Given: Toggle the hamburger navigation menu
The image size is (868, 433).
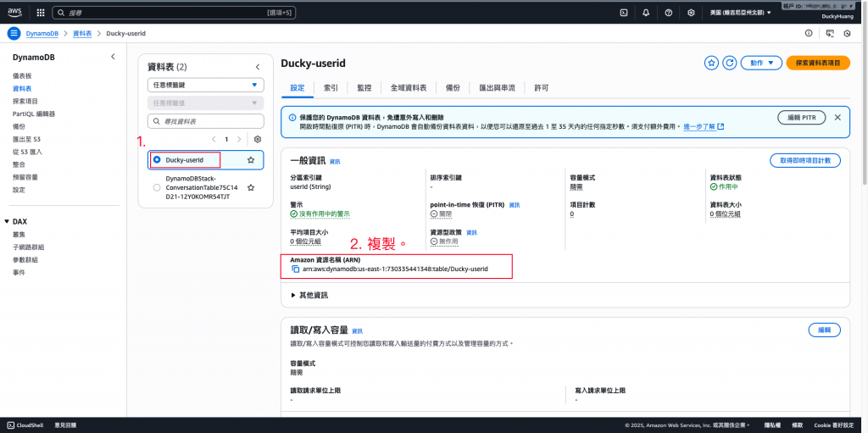Looking at the screenshot, I should click(14, 33).
